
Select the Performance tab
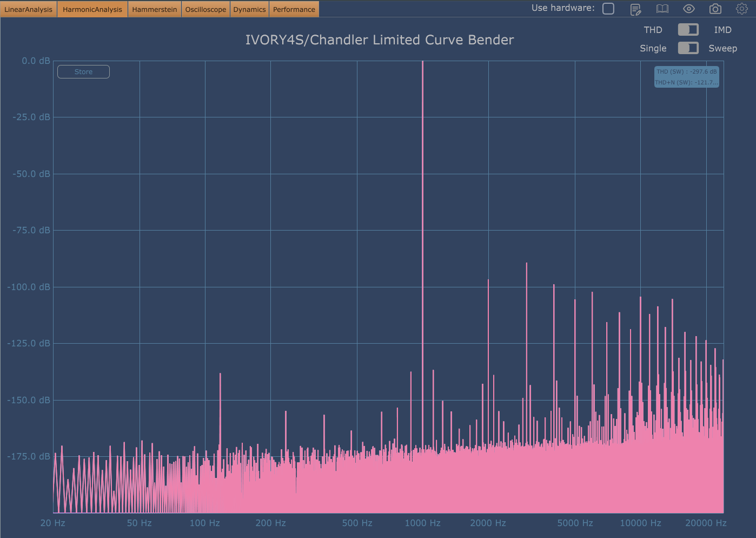pos(294,9)
